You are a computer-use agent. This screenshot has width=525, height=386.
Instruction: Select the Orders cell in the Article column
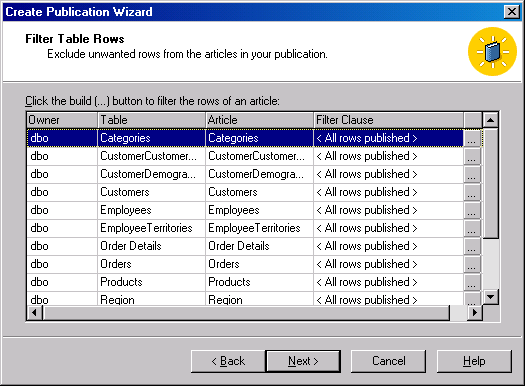259,264
